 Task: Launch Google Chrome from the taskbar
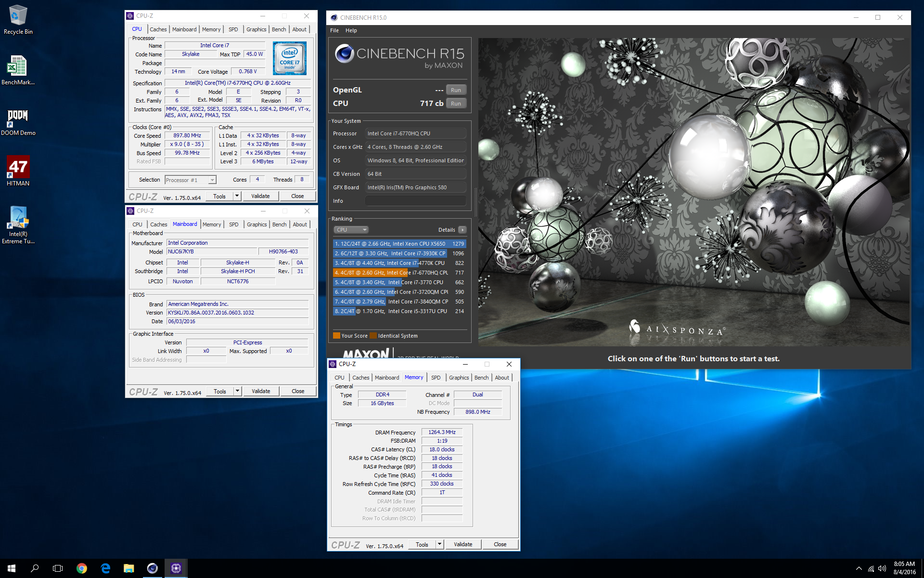(x=82, y=568)
